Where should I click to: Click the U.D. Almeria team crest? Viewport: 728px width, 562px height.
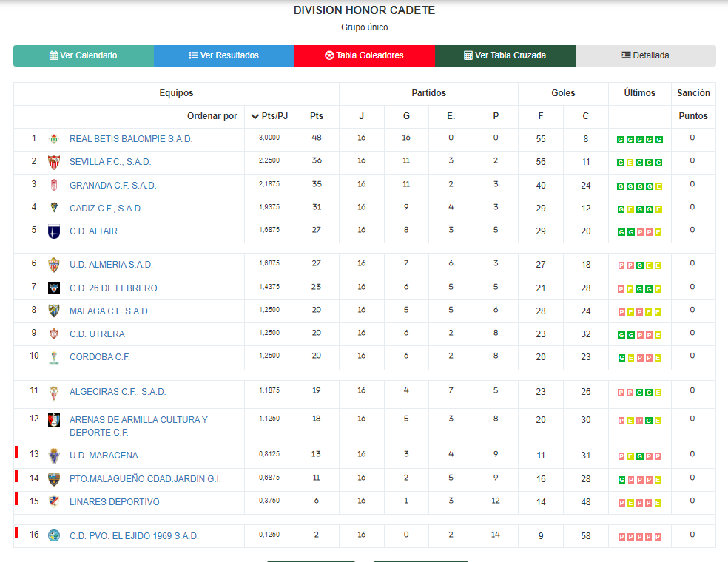click(x=54, y=265)
